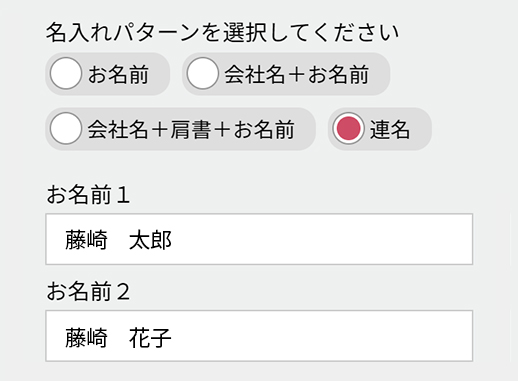Click the 名入れパターンを選択してください heading
518x381 pixels.
(x=222, y=33)
